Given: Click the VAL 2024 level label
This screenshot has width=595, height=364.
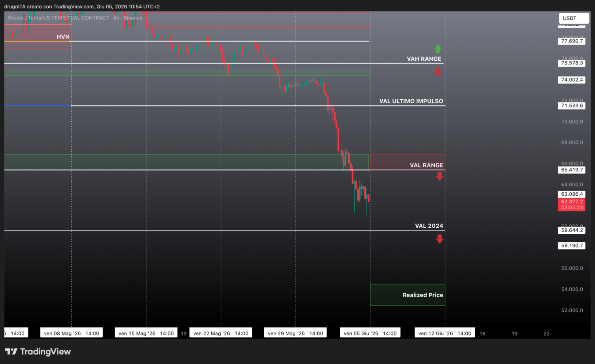Looking at the screenshot, I should click(429, 226).
